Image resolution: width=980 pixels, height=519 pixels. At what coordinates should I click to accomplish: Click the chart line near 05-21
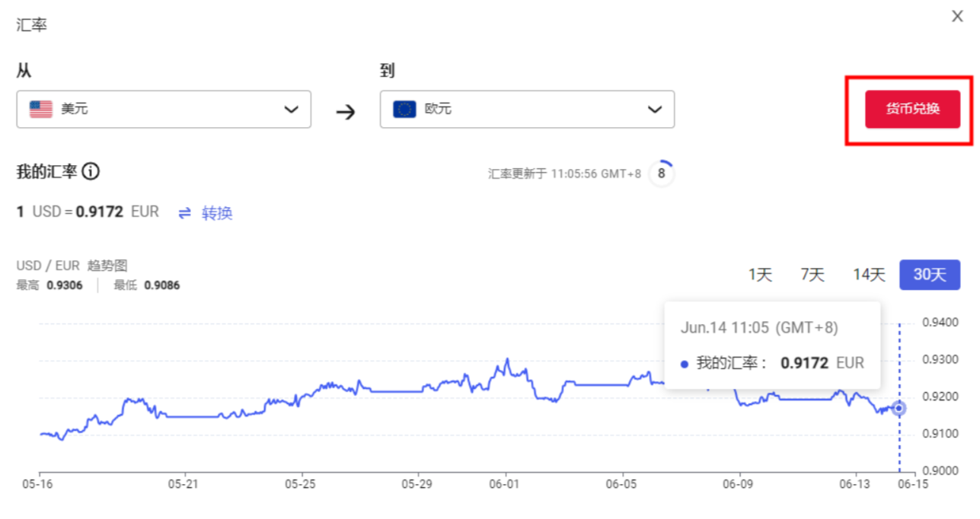tap(181, 416)
